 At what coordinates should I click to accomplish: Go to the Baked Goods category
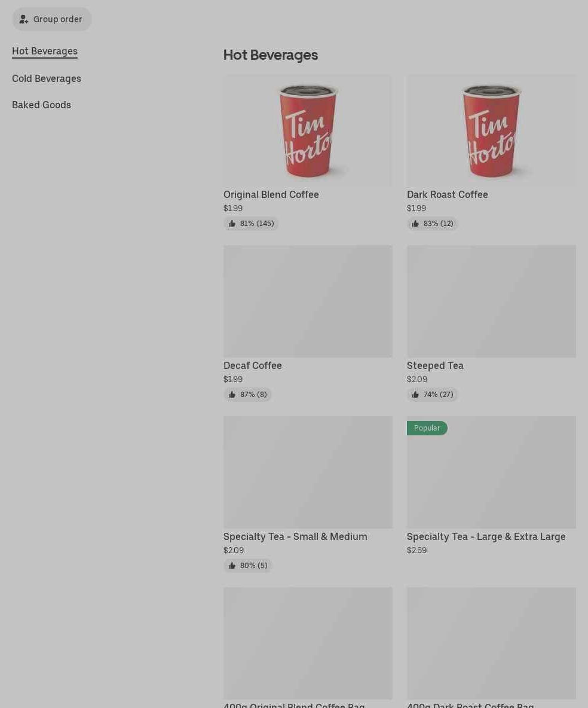tap(41, 105)
